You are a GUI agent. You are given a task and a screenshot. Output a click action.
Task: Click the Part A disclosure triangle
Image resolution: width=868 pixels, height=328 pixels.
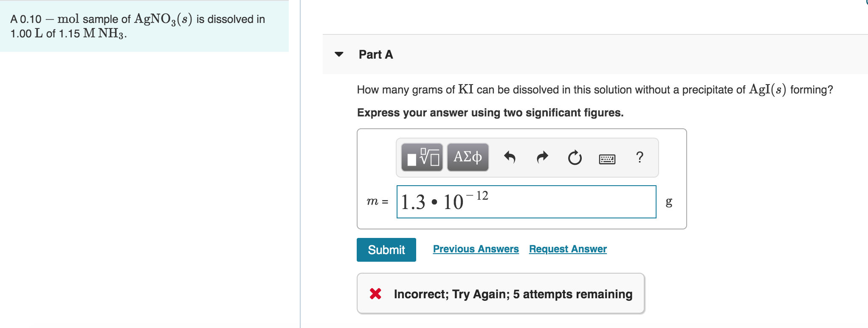338,54
